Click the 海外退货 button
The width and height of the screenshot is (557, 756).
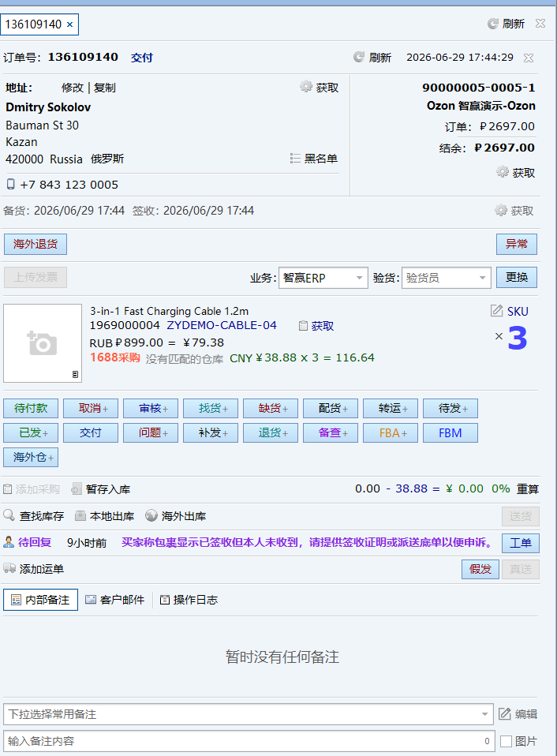[x=36, y=244]
